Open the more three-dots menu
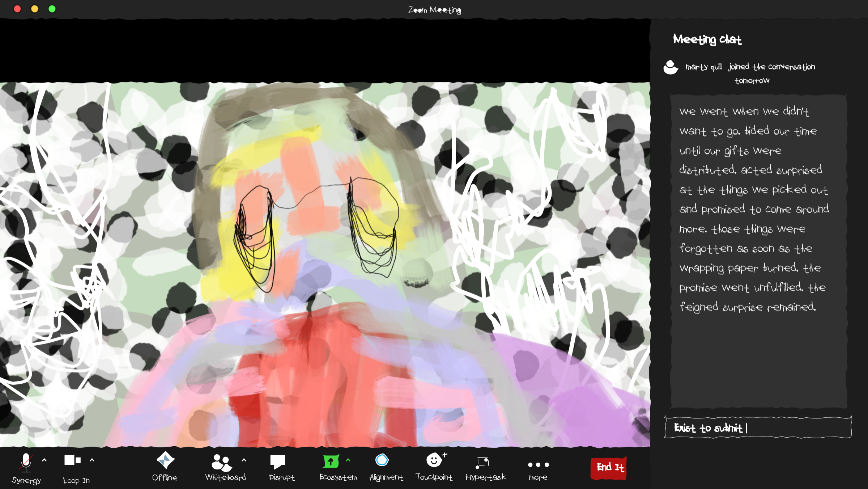Screen dimensions: 868x489 [538, 465]
